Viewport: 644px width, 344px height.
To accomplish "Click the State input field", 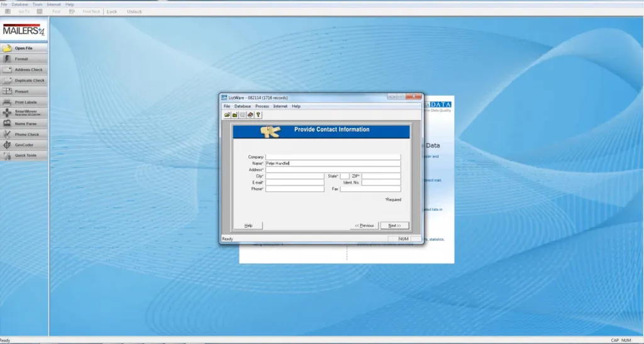I will pyautogui.click(x=345, y=176).
